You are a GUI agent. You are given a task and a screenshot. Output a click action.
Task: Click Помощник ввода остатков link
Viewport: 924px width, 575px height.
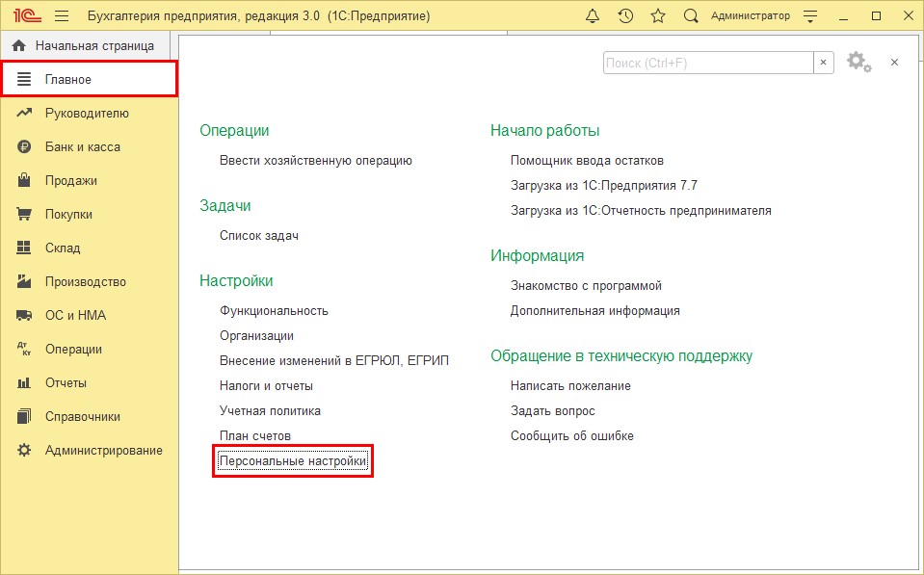pos(587,161)
